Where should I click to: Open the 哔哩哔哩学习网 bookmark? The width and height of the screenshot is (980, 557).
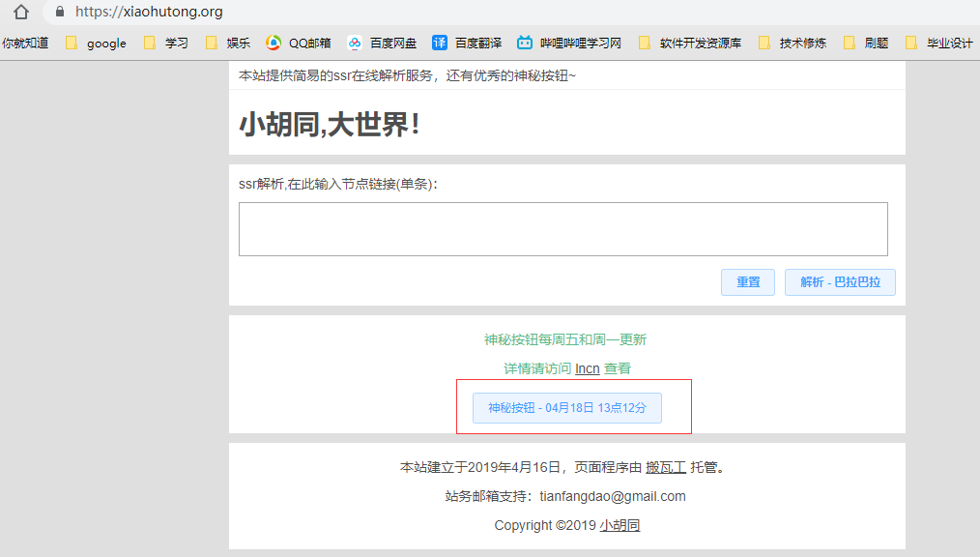(x=568, y=43)
